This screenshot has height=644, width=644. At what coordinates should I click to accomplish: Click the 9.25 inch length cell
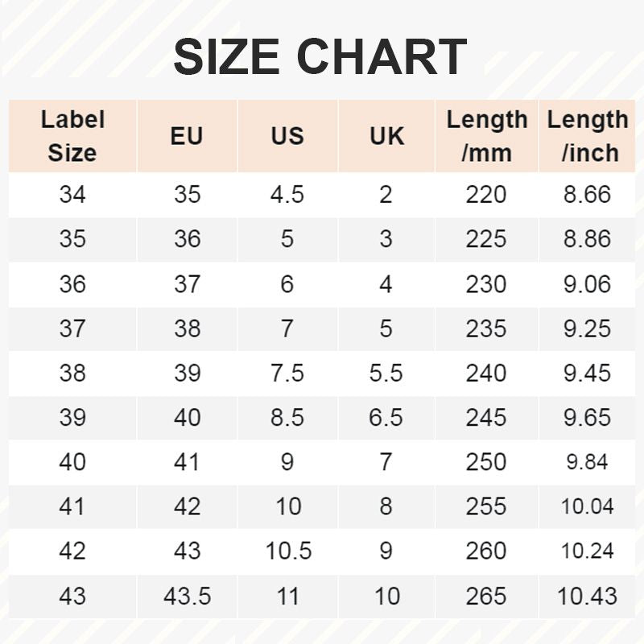[588, 328]
